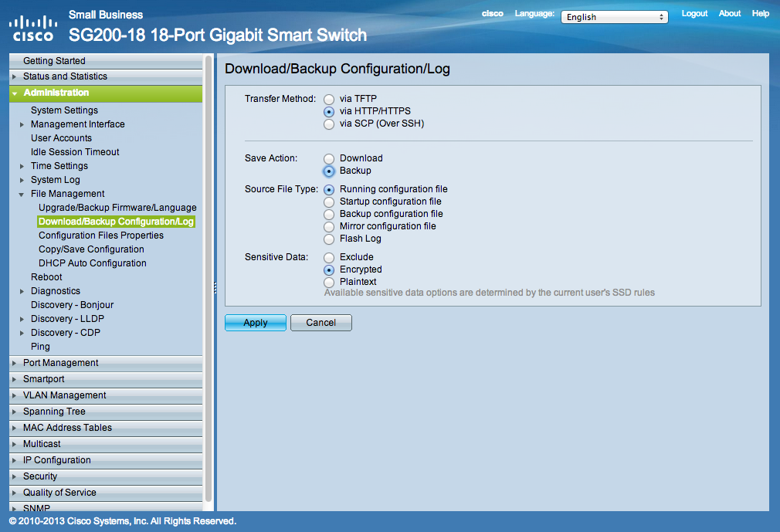
Task: Expand the Spanning Tree section arrow
Action: pyautogui.click(x=15, y=412)
